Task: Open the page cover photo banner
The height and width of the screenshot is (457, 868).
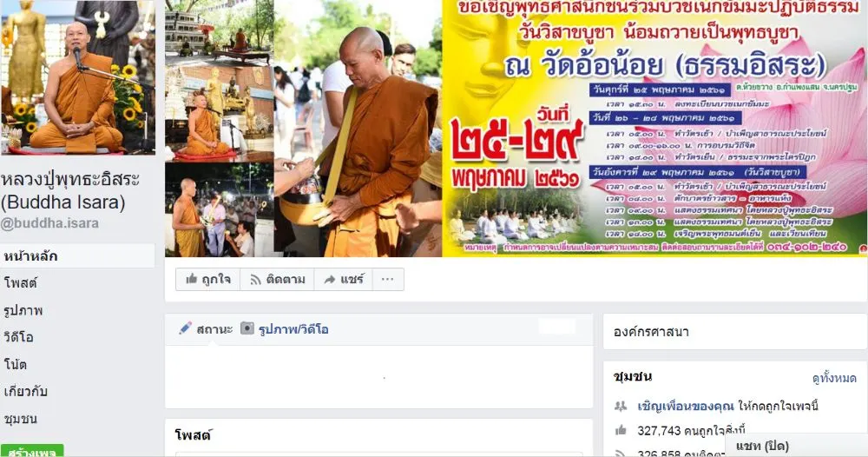Action: point(516,128)
